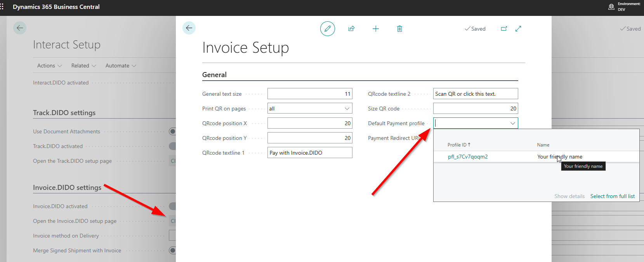Click General text size field

pyautogui.click(x=310, y=94)
